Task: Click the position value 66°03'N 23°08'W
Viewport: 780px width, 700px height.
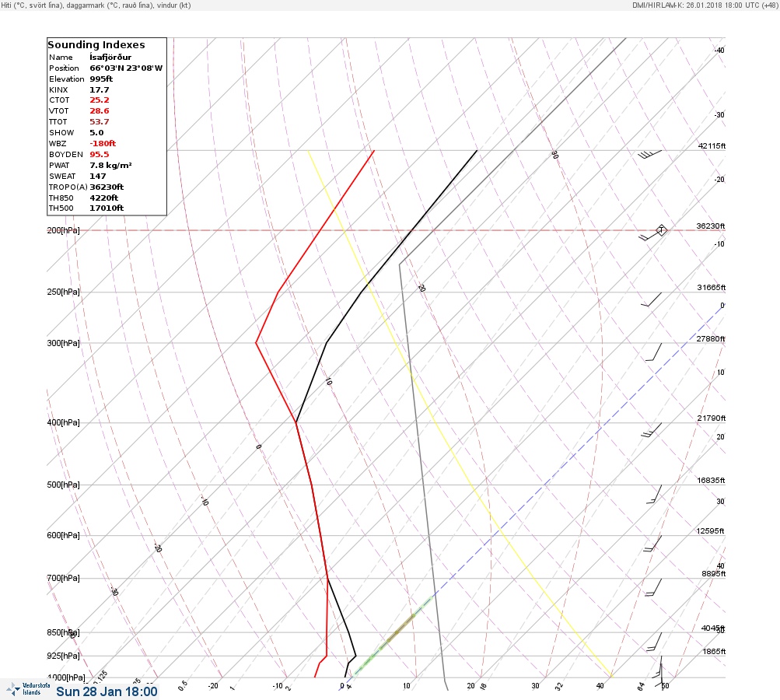Action: pos(126,68)
